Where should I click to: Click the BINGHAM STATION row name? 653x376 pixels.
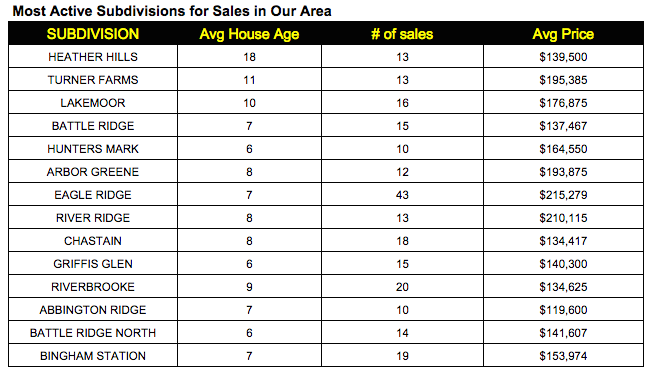pyautogui.click(x=93, y=356)
